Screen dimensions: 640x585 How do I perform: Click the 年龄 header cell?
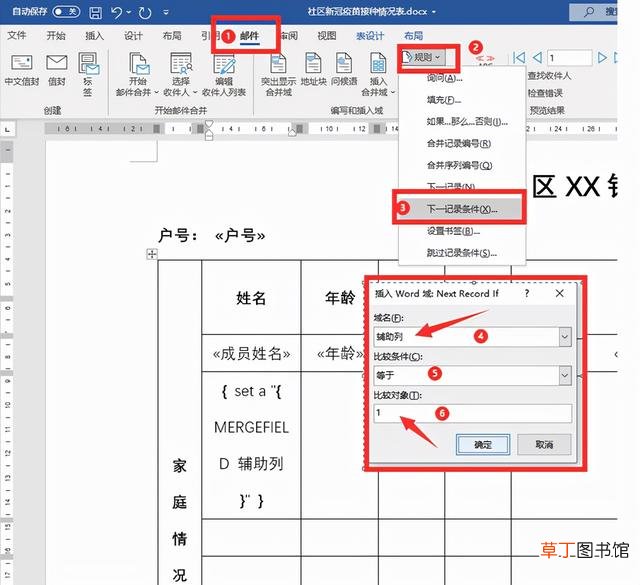340,298
